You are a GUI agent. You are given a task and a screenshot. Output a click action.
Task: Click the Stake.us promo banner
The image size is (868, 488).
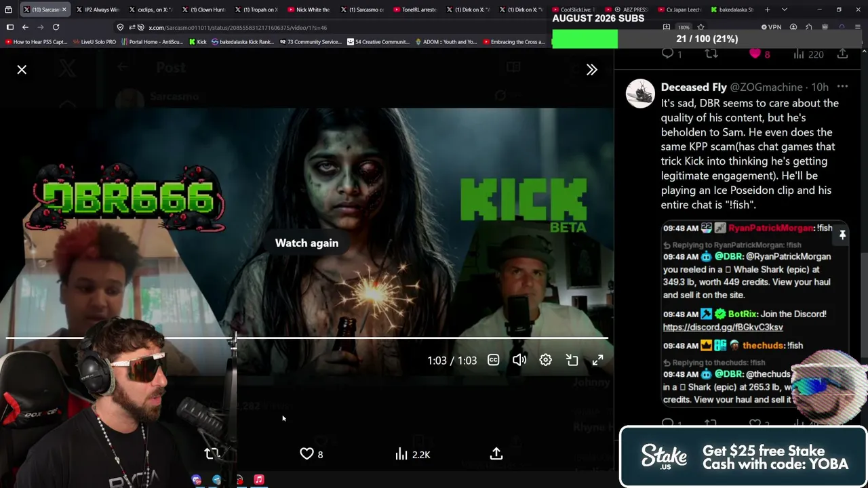(x=743, y=457)
